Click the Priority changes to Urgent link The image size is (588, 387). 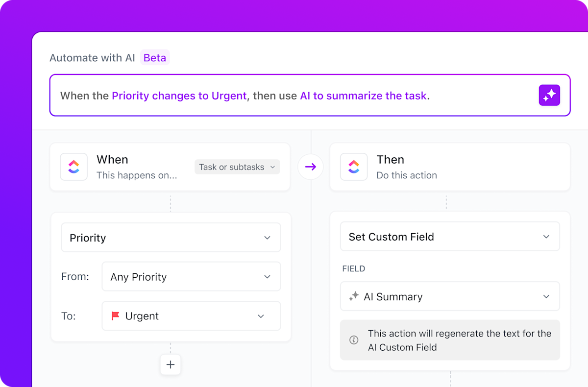pyautogui.click(x=179, y=96)
